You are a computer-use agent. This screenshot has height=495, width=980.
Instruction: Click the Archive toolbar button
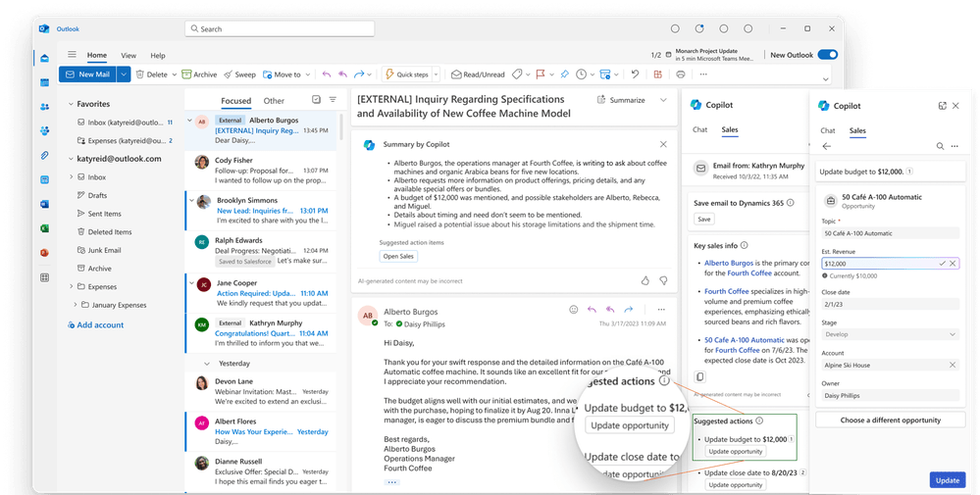pos(199,74)
